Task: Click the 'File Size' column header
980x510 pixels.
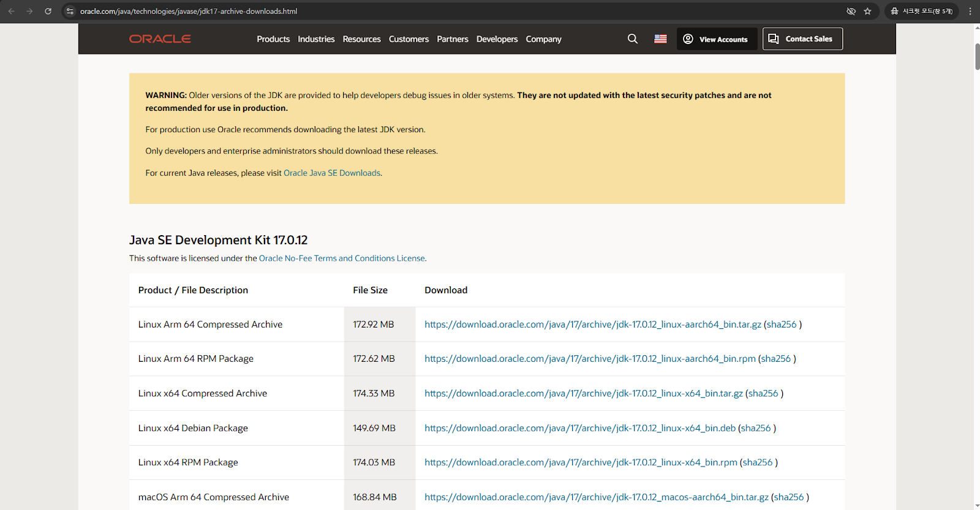Action: pyautogui.click(x=370, y=290)
